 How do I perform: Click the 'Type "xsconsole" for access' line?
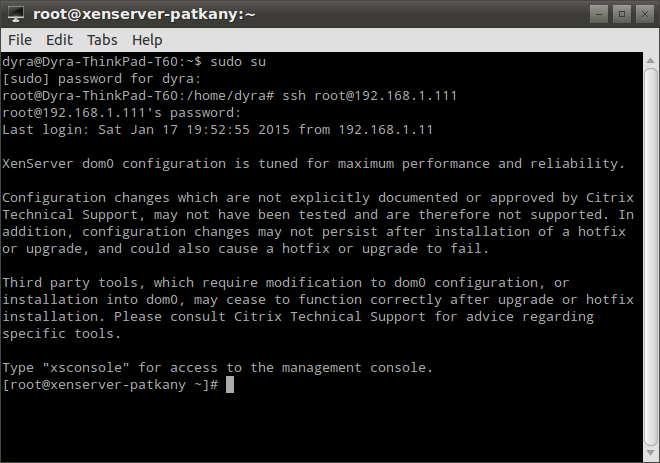click(x=218, y=368)
